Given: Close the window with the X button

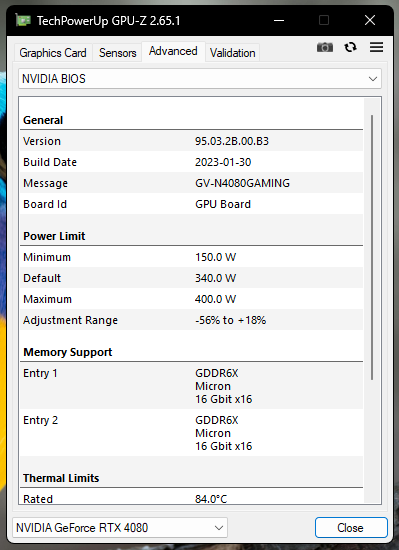Looking at the screenshot, I should 370,20.
